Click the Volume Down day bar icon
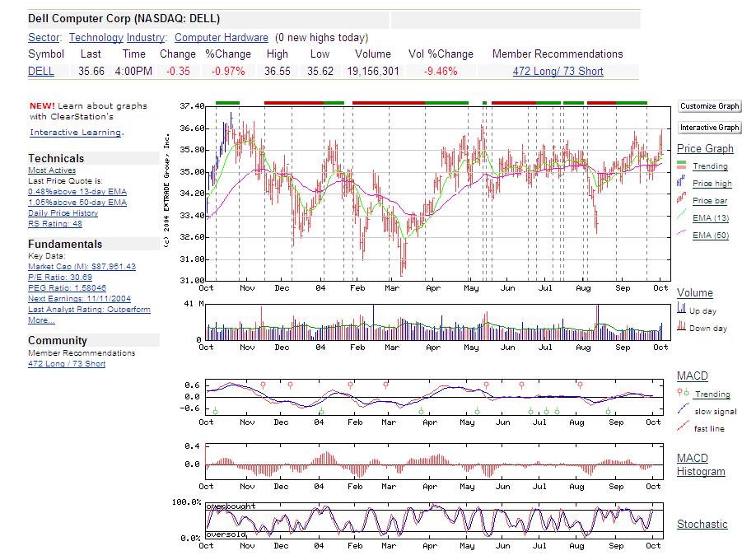 pos(681,325)
